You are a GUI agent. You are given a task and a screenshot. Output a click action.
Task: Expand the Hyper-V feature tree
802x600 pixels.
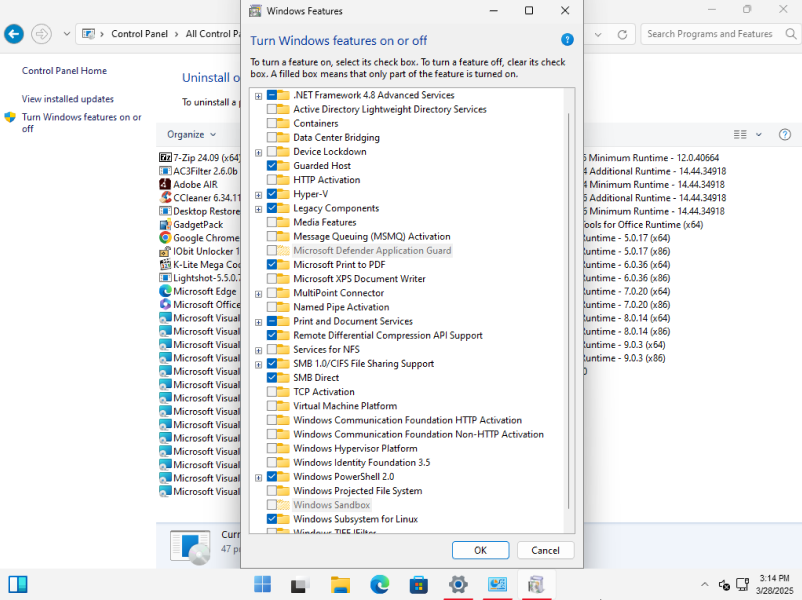tap(258, 195)
